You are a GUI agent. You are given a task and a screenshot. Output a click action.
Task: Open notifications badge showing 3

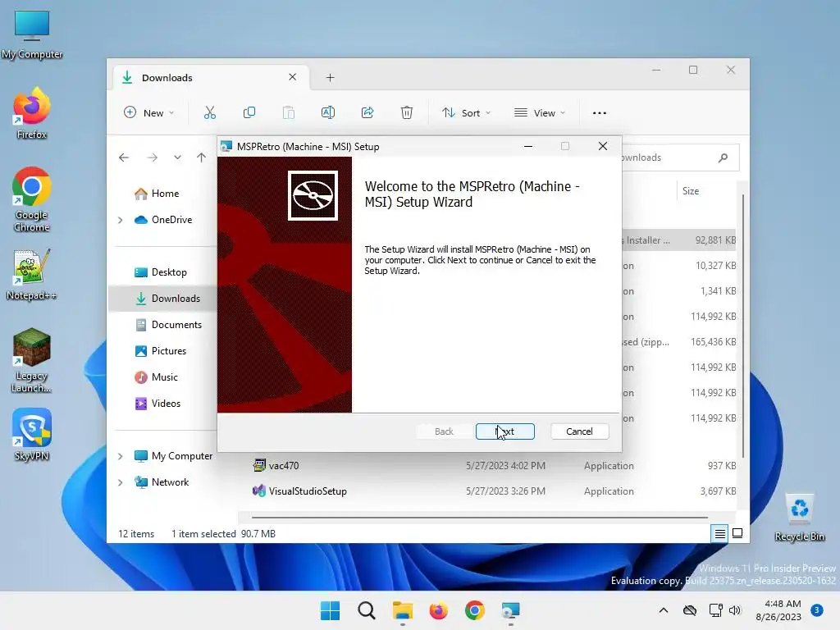tap(816, 610)
